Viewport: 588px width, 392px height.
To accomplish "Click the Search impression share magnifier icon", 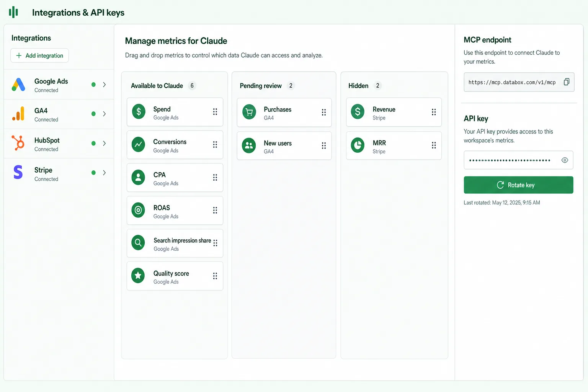I will [x=138, y=242].
